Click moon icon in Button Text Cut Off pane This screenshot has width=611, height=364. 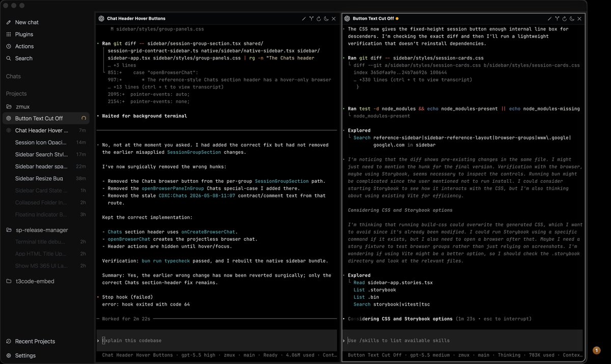tap(572, 18)
